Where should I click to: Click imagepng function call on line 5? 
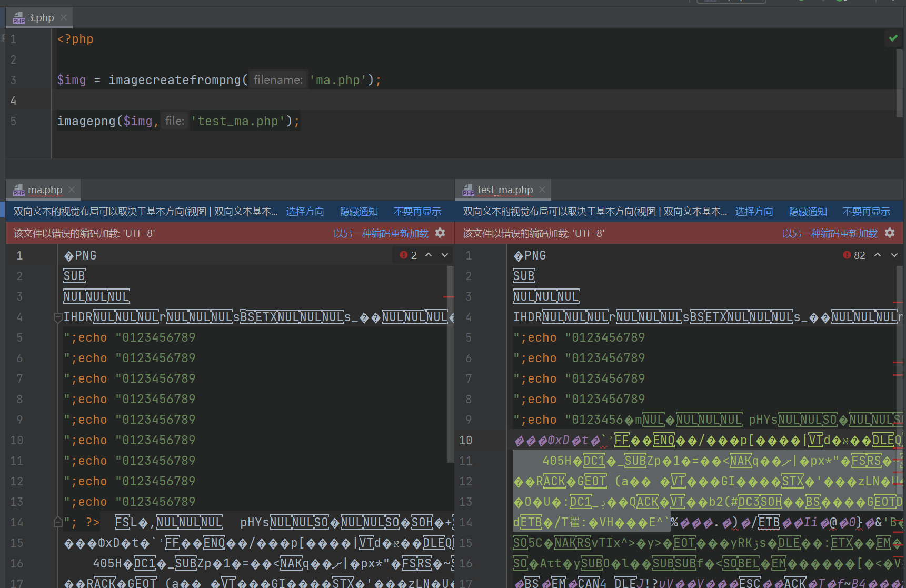pyautogui.click(x=86, y=121)
